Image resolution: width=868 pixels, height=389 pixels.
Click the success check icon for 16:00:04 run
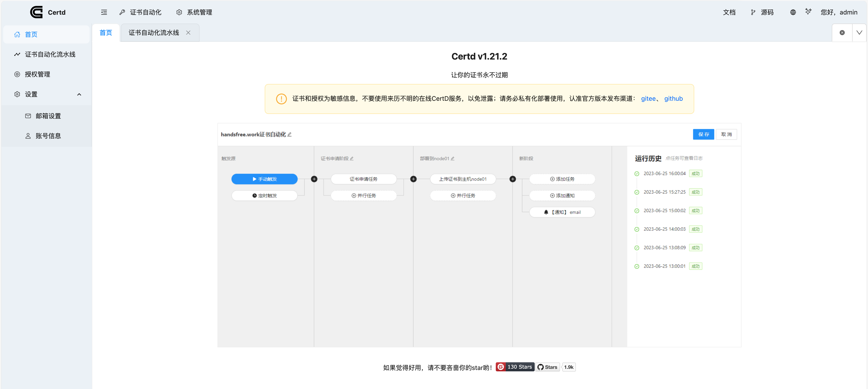pyautogui.click(x=637, y=174)
